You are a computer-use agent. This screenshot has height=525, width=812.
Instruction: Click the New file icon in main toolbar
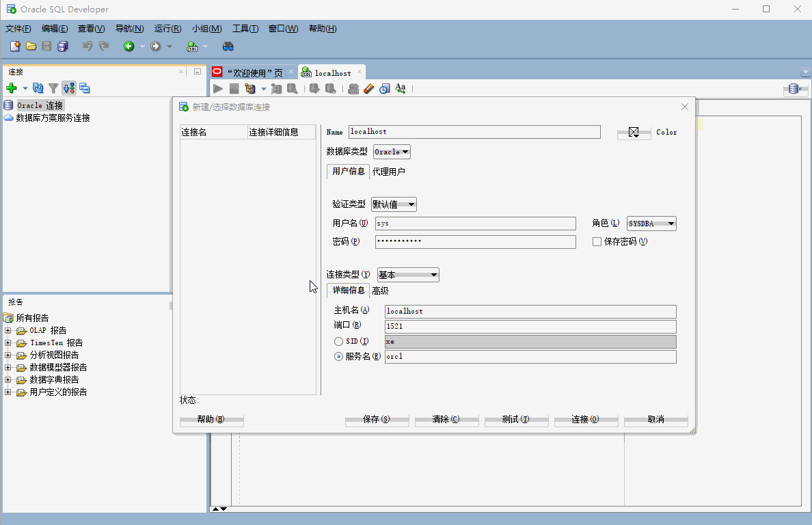tap(15, 46)
